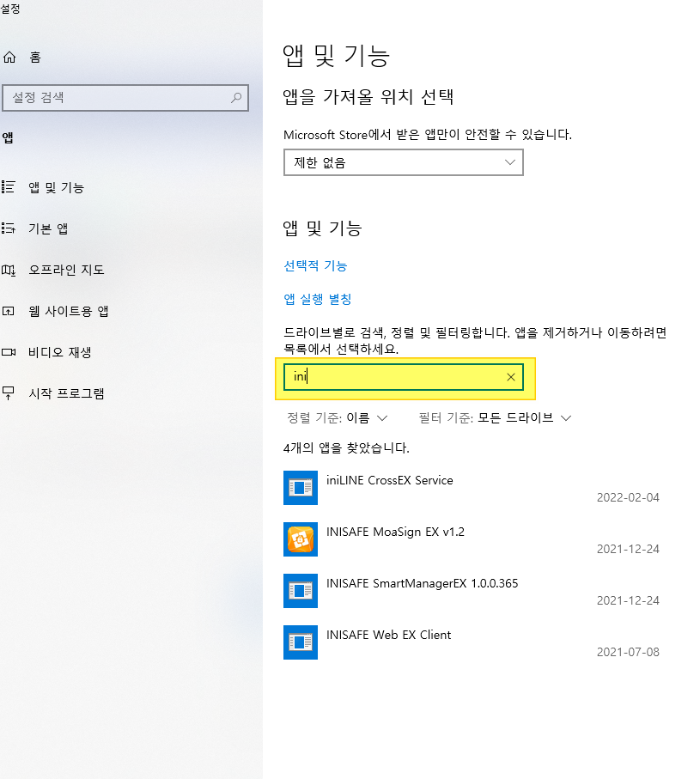Select the iniLINE CrossEX Service entry
This screenshot has width=700, height=779.
(472, 488)
